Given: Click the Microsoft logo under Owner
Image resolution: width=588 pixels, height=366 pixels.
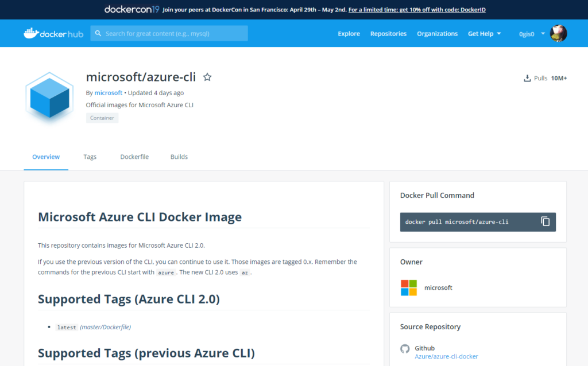Looking at the screenshot, I should click(409, 288).
